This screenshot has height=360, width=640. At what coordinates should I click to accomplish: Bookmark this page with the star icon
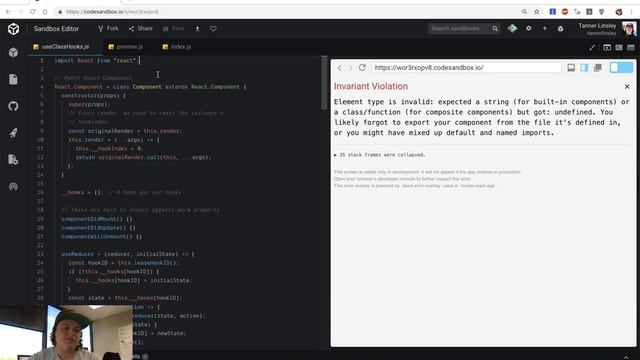537,12
